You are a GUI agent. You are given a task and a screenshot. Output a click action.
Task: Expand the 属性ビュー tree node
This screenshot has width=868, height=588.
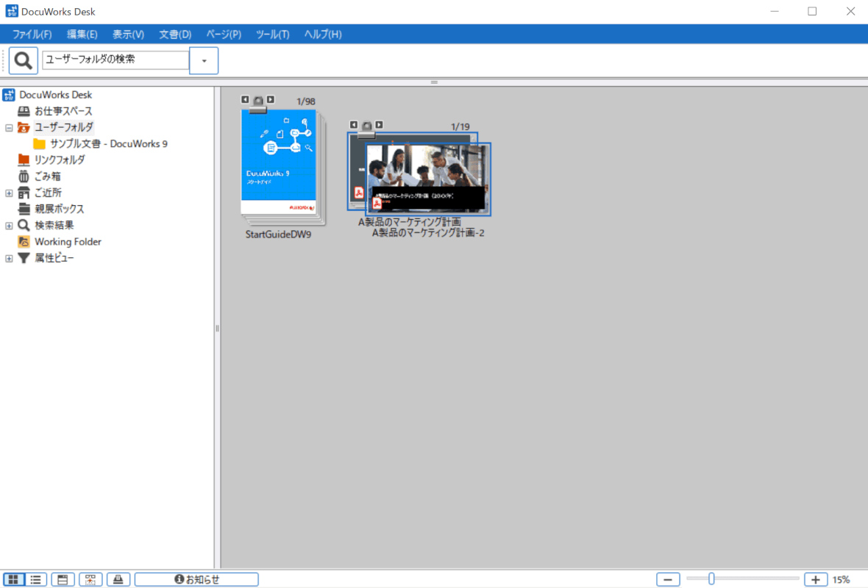(9, 258)
